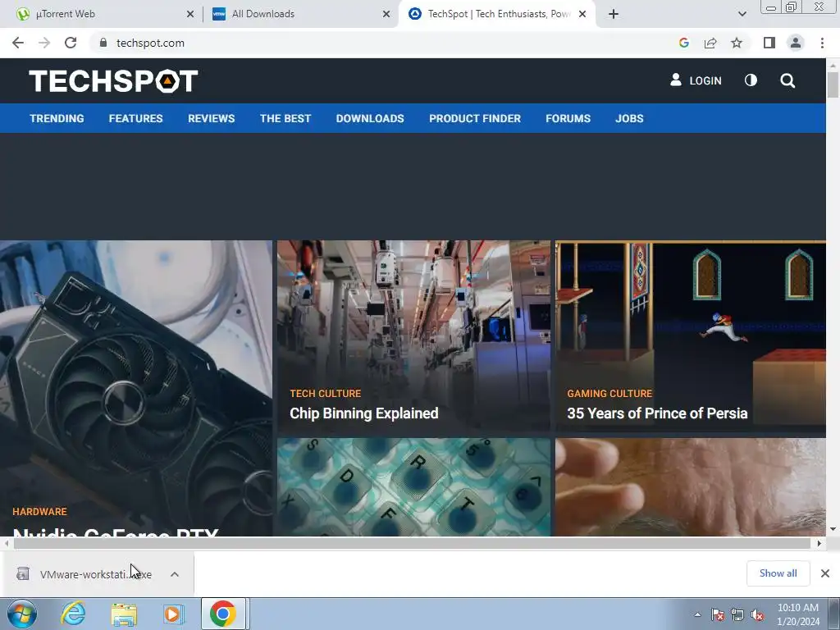Open TechSpot site search
The height and width of the screenshot is (630, 840).
[x=787, y=80]
